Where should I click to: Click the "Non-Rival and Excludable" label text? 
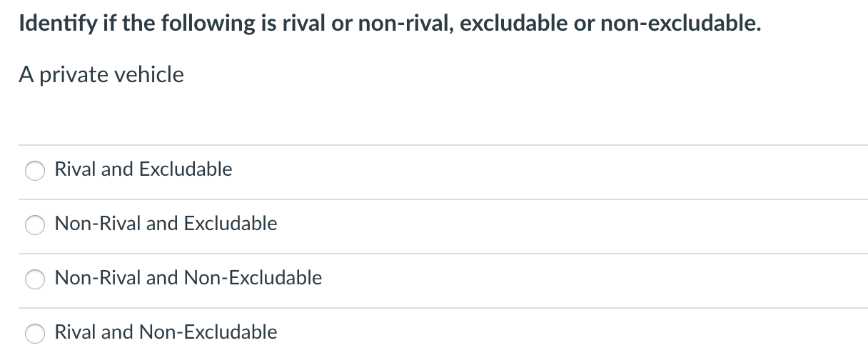(x=166, y=224)
